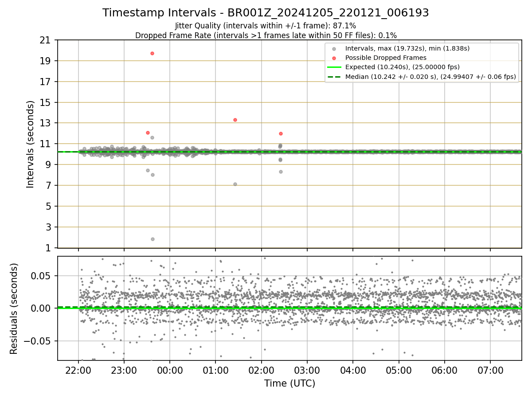Image resolution: width=532 pixels, height=399 pixels.
Task: Click x-axis tick label '06:00'
Action: point(445,370)
